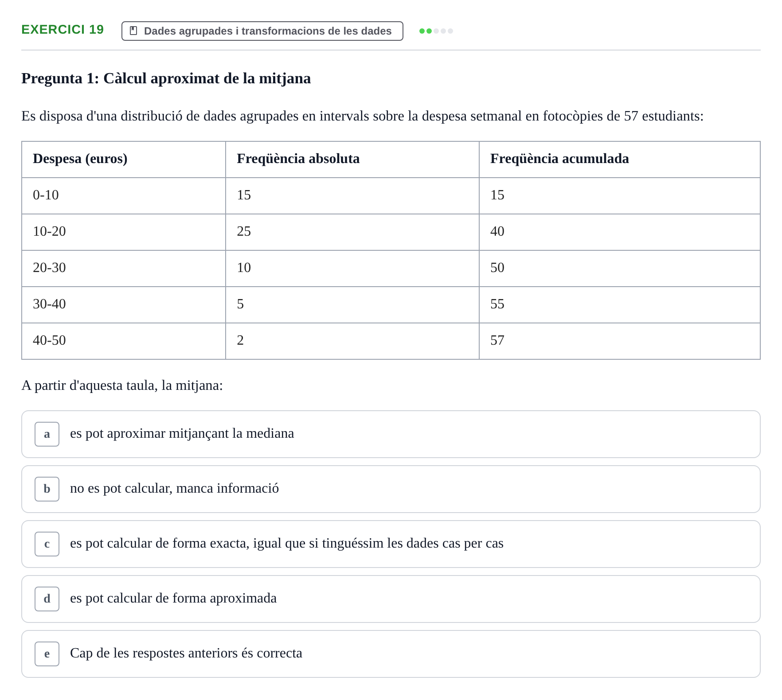Click cumulative frequency 40 cell
782x700 pixels.
click(x=620, y=232)
